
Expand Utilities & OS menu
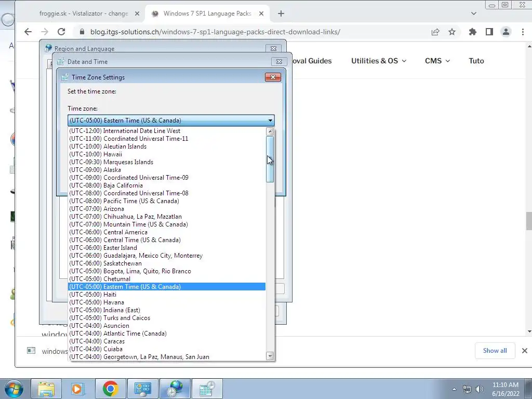(x=379, y=61)
